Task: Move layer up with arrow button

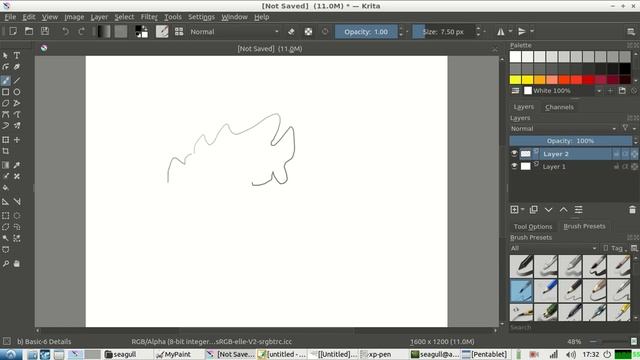Action: coord(563,210)
